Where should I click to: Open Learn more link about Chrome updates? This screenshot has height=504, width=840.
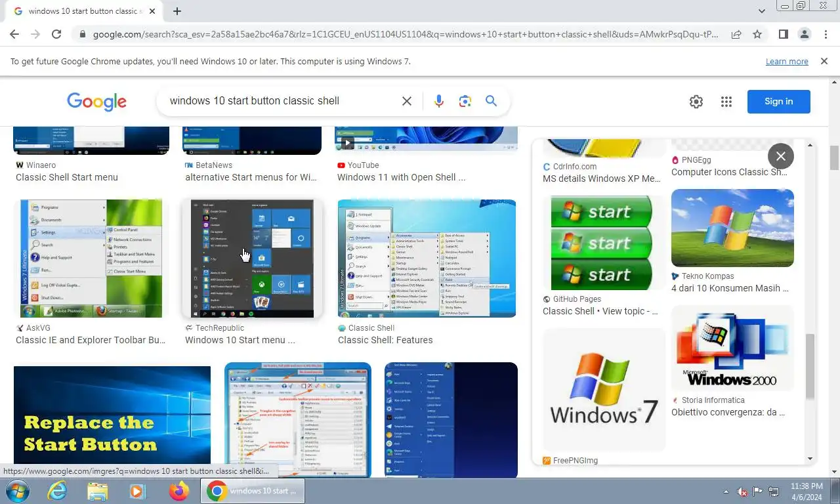tap(787, 62)
